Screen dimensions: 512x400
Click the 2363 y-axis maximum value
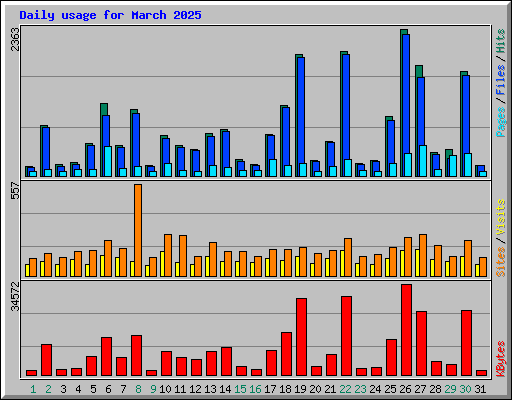(x=15, y=39)
